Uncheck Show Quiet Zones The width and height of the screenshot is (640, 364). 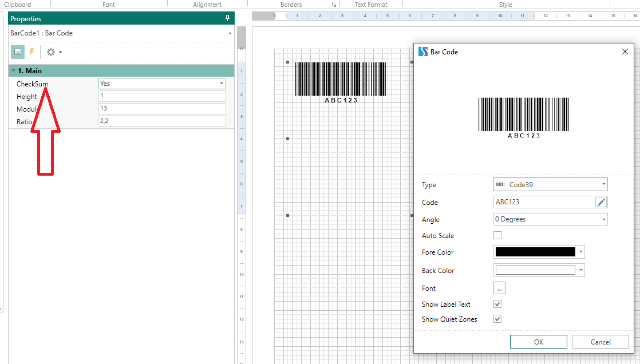coord(497,319)
